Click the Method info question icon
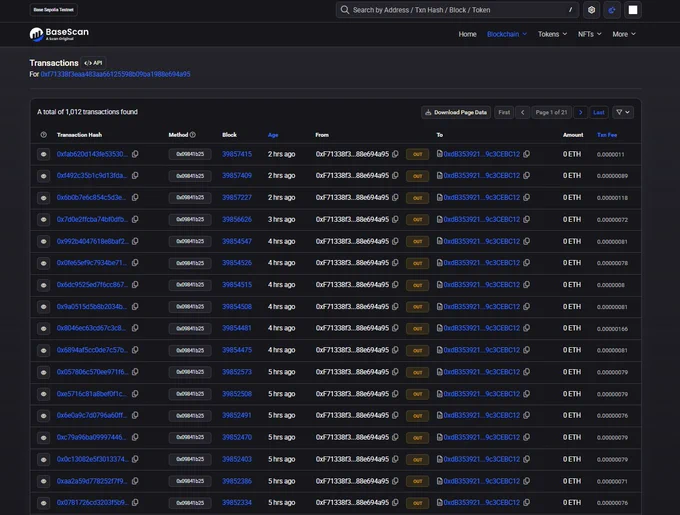This screenshot has width=680, height=515. point(193,135)
